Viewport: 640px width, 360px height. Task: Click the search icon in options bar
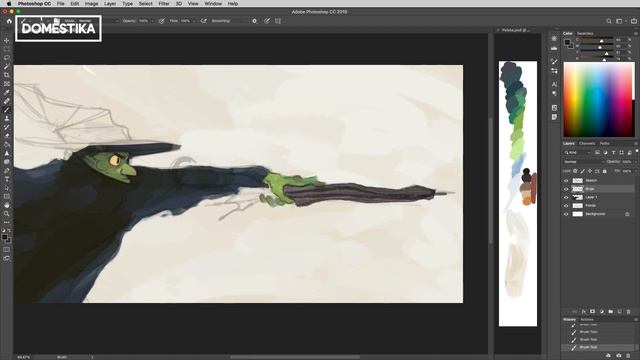coord(609,21)
